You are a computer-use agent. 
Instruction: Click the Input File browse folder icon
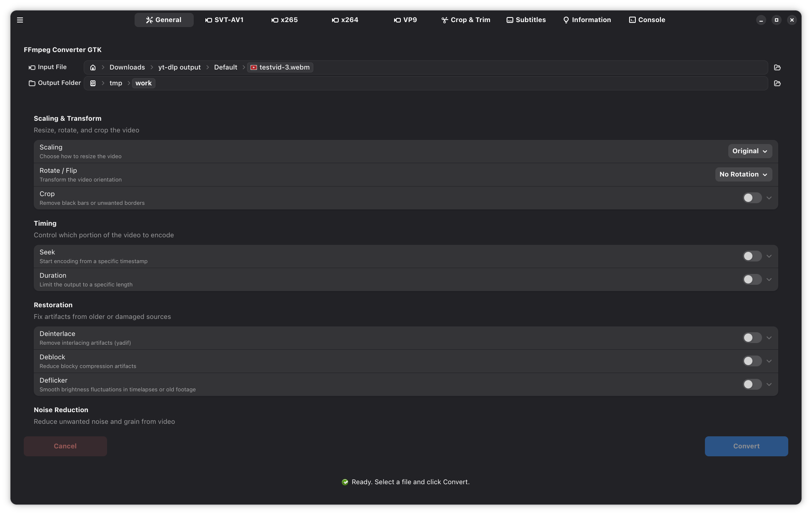pos(777,67)
